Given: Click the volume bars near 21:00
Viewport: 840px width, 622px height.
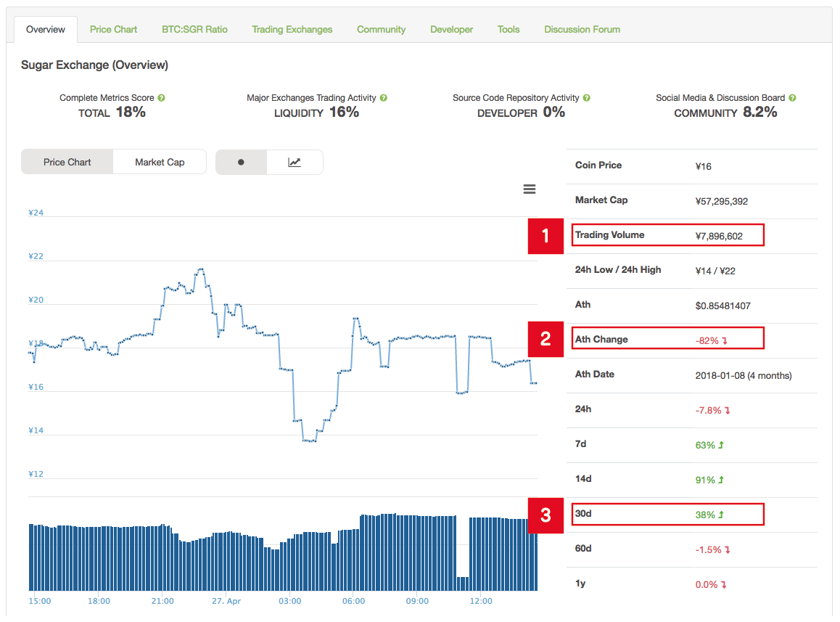Looking at the screenshot, I should (162, 557).
